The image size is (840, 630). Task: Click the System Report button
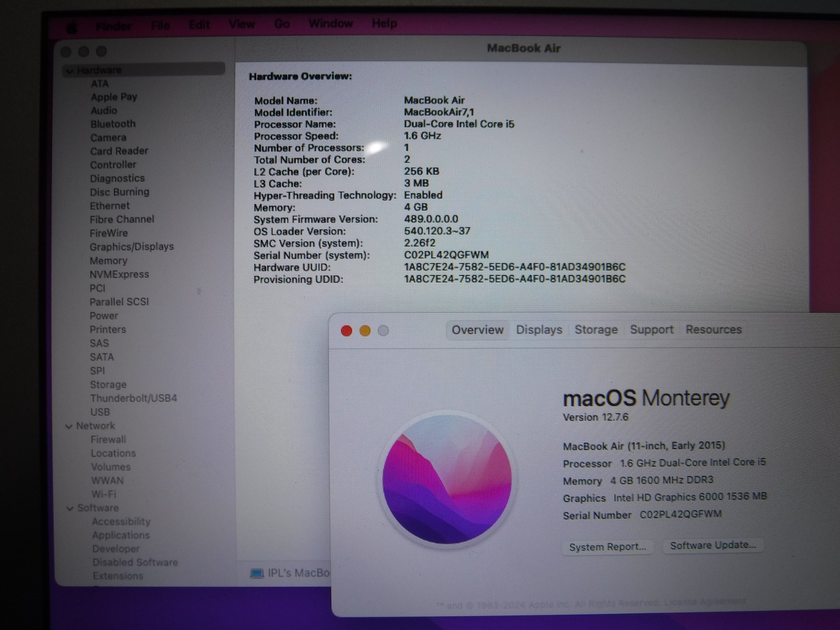(x=607, y=547)
